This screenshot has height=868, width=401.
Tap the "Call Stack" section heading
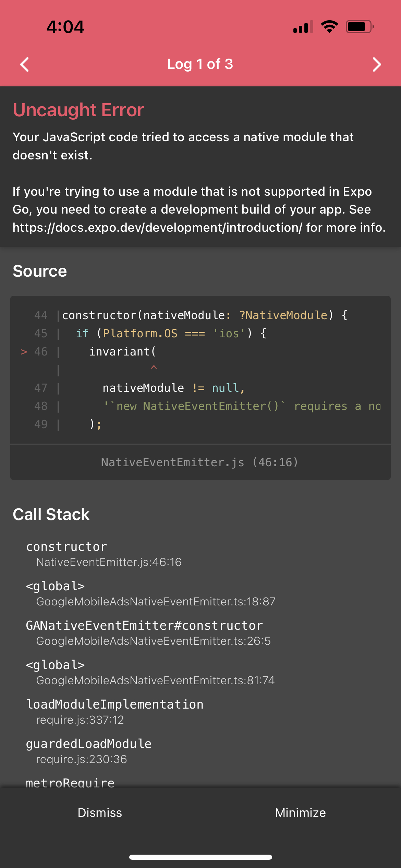pos(51,515)
